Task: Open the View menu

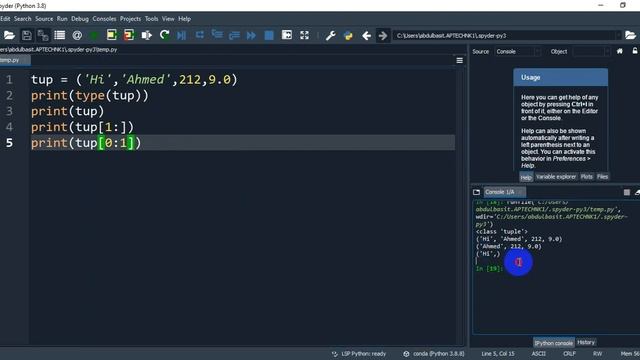Action: (168, 19)
